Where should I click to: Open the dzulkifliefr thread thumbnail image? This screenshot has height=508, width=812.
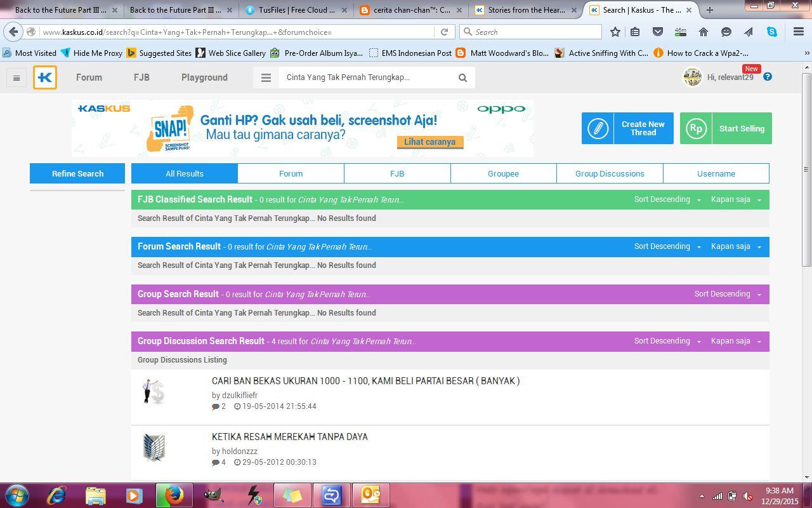tap(154, 392)
